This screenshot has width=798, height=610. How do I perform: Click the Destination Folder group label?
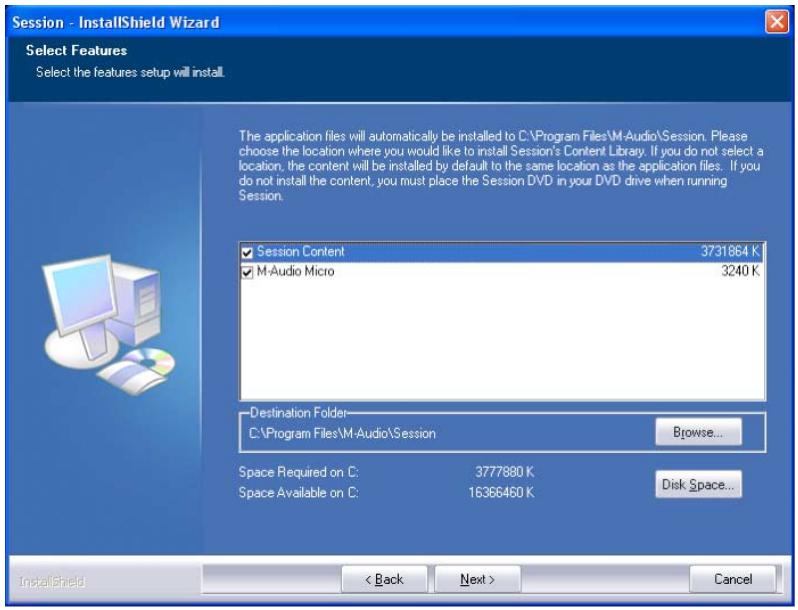pos(298,413)
